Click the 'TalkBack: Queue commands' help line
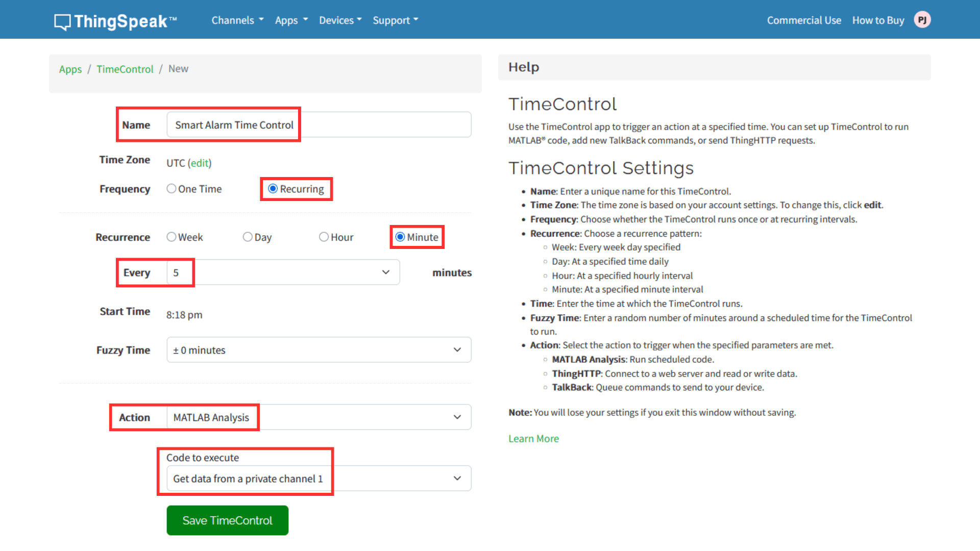This screenshot has width=980, height=551. [x=658, y=387]
